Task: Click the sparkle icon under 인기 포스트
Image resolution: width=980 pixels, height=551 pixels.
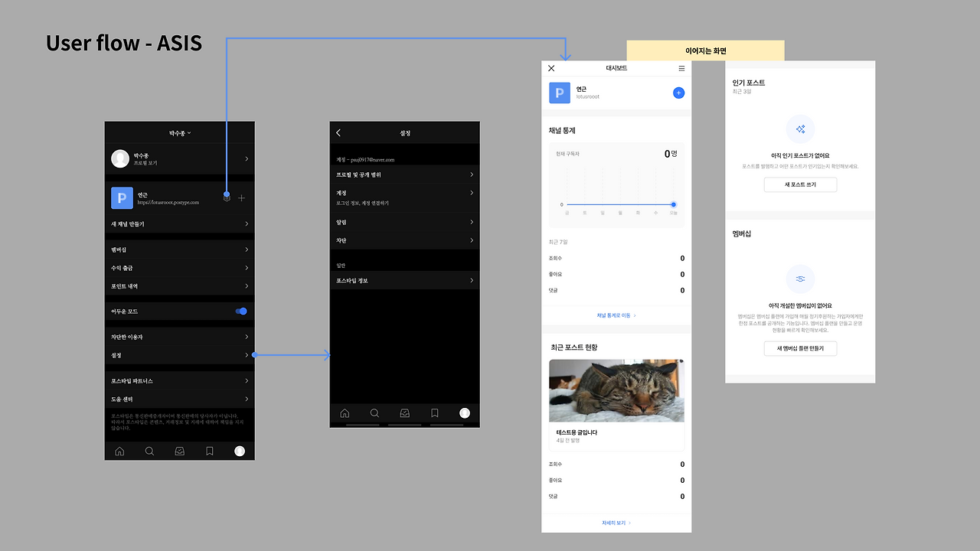Action: [x=800, y=130]
